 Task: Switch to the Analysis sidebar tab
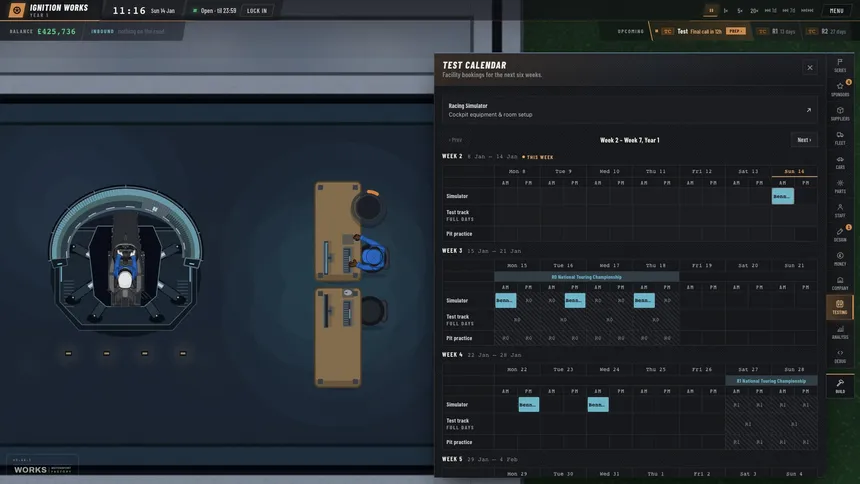pyautogui.click(x=840, y=331)
